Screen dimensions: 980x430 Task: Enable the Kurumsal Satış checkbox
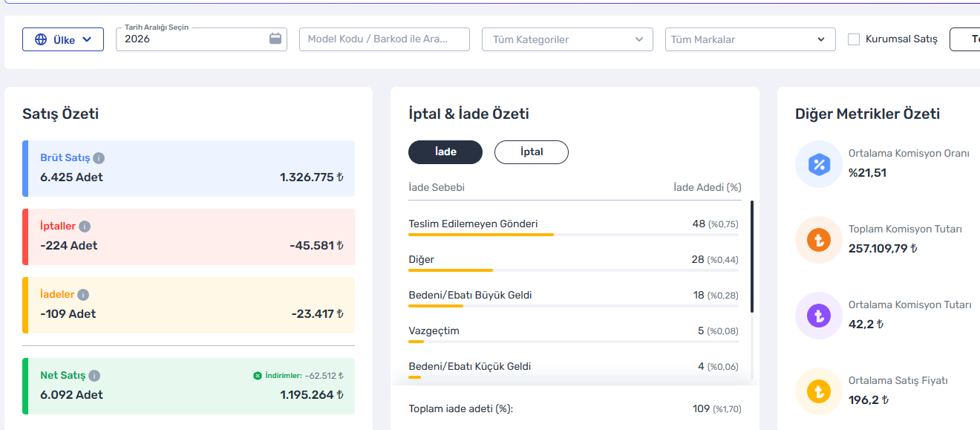(854, 39)
